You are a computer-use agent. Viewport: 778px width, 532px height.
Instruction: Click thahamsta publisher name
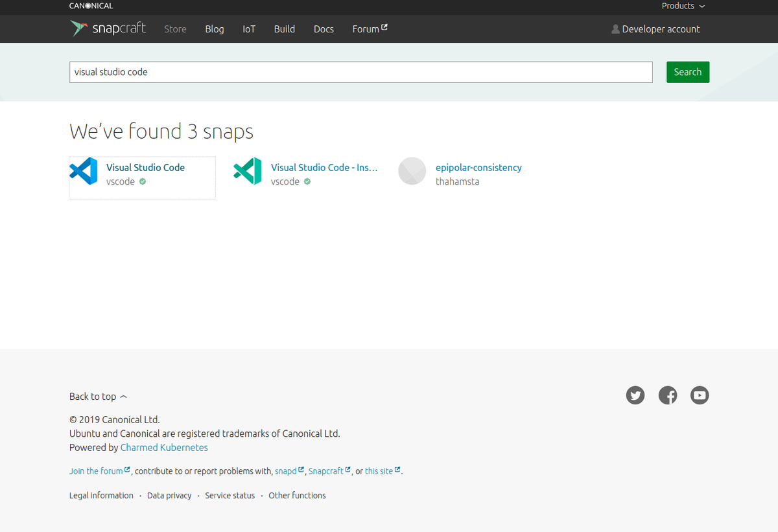(458, 181)
